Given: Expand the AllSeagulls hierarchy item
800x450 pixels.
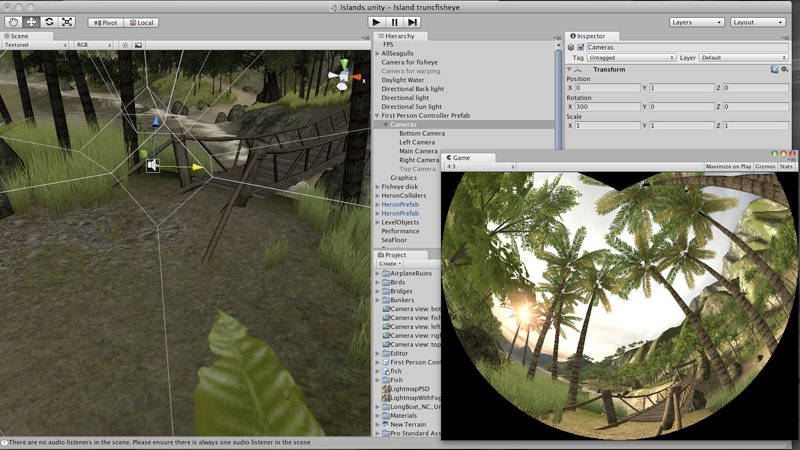Looking at the screenshot, I should (377, 53).
